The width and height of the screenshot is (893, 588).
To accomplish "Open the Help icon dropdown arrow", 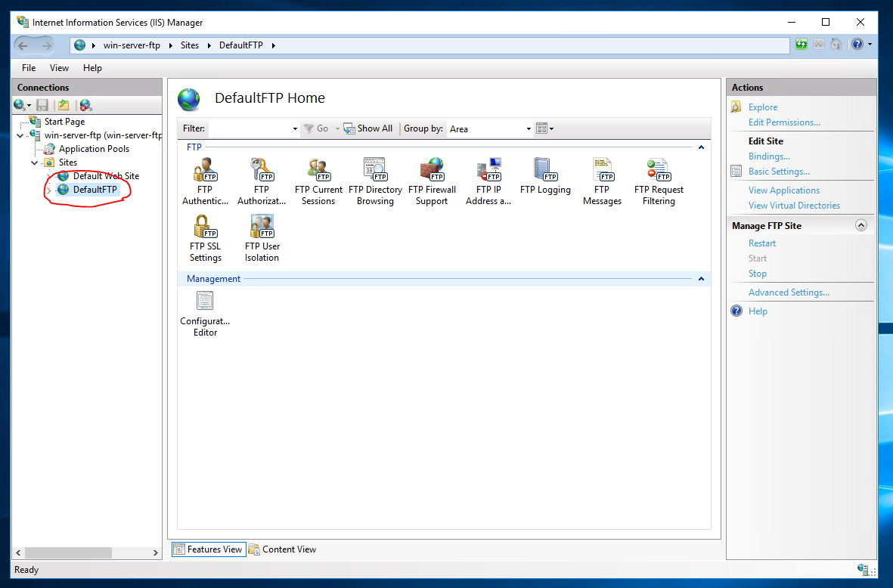I will pyautogui.click(x=870, y=45).
